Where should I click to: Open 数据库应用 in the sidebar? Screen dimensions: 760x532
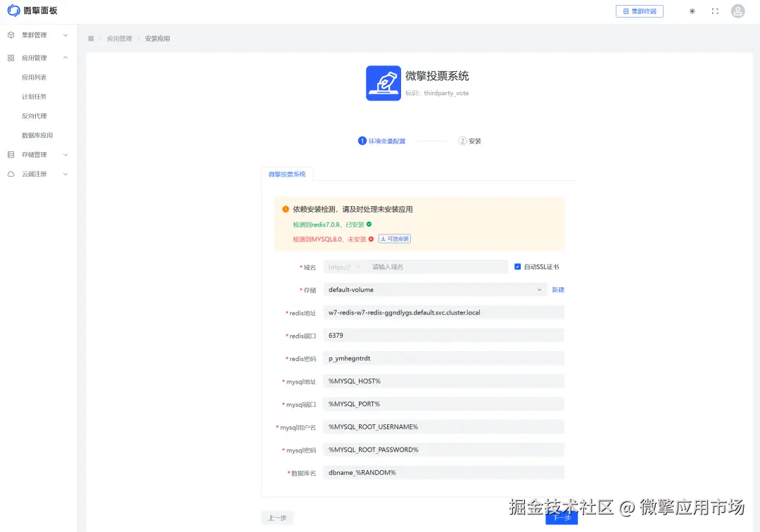(37, 135)
